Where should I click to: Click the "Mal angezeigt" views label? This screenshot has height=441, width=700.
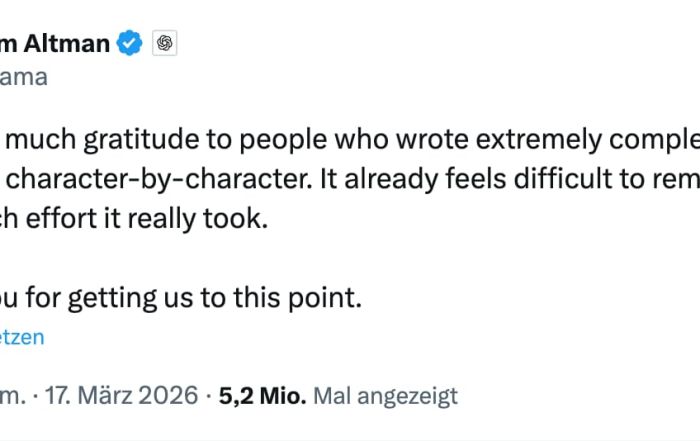[x=385, y=395]
